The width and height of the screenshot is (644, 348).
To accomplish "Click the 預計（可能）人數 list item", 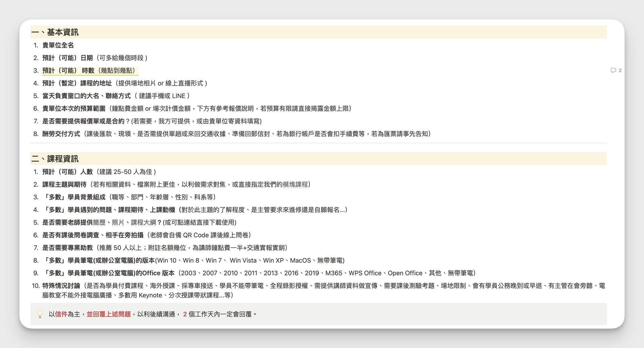I will click(x=67, y=172).
